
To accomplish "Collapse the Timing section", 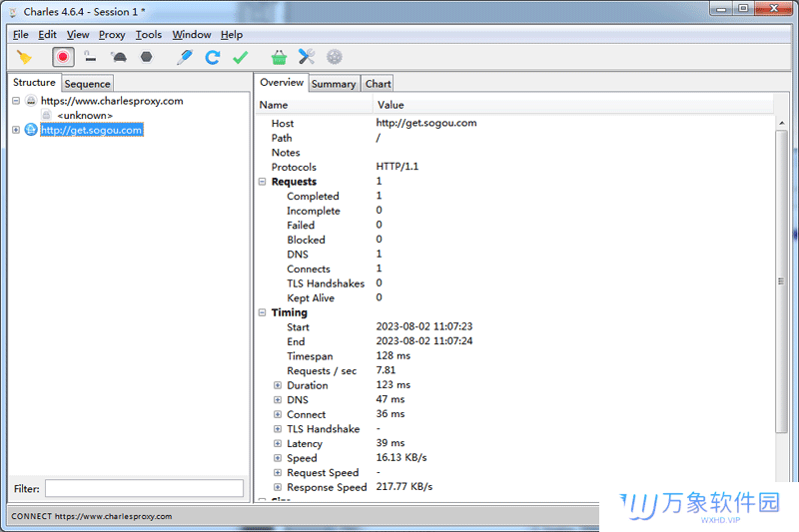I will coord(262,312).
